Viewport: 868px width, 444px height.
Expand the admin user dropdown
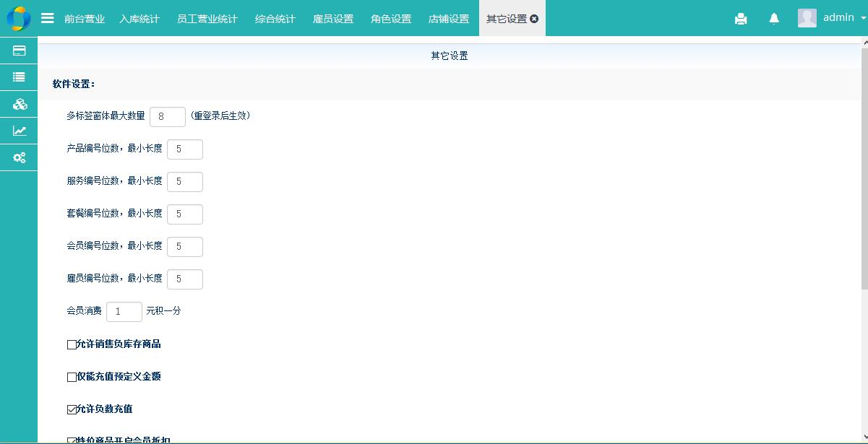[x=831, y=18]
